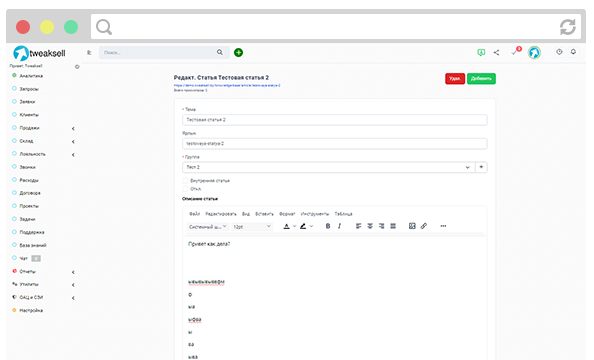Show more editor tools via ellipsis icon
Screen dimensions: 594x360
(x=443, y=226)
